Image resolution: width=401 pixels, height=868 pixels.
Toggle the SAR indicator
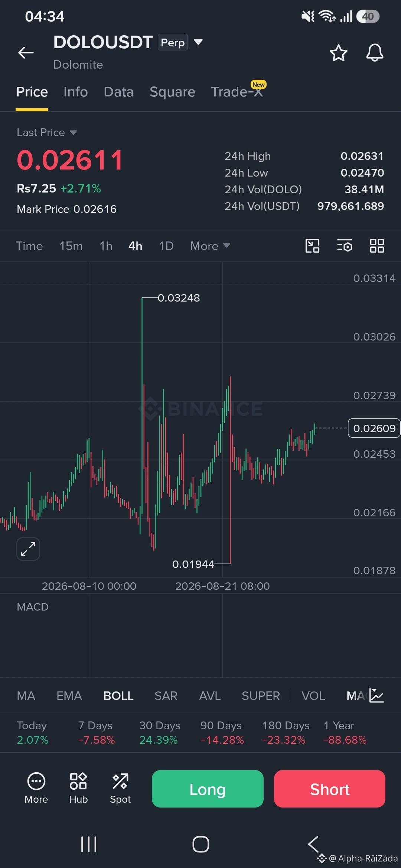click(166, 696)
